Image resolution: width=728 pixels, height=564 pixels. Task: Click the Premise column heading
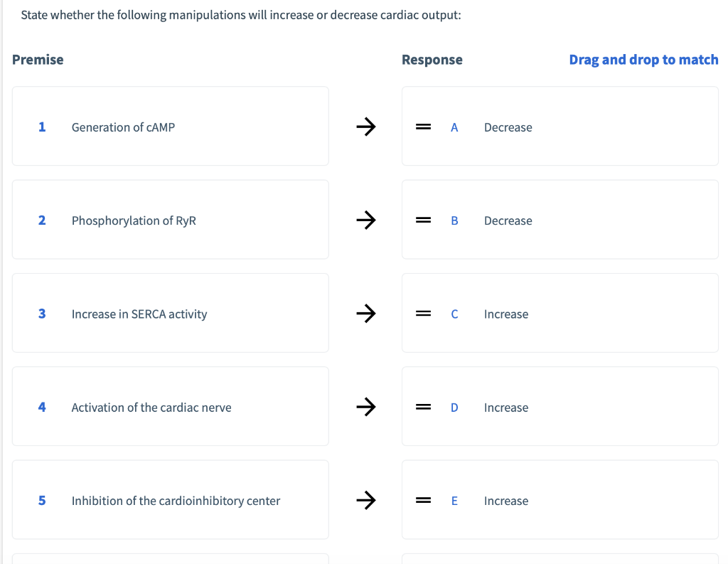coord(38,60)
